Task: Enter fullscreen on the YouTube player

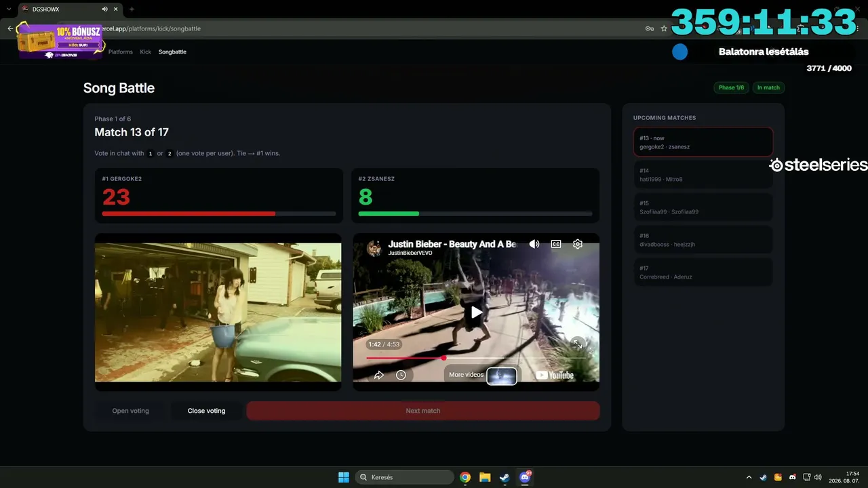Action: click(x=577, y=344)
